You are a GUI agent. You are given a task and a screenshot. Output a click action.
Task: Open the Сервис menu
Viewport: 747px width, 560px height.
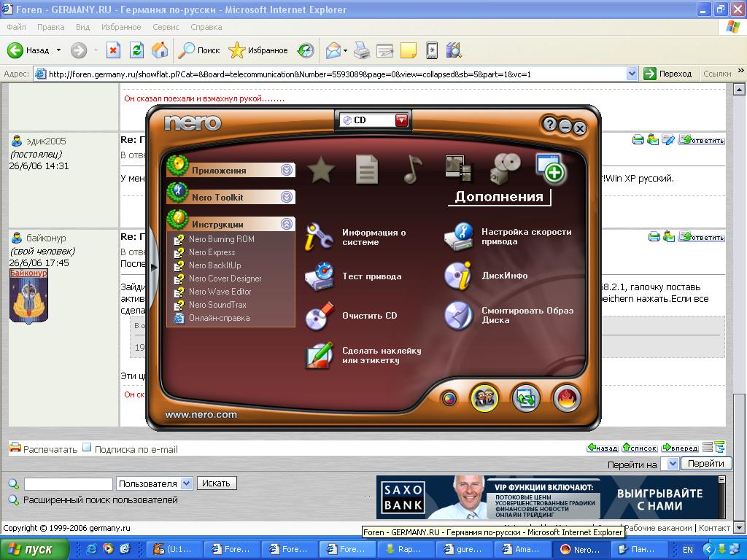pyautogui.click(x=166, y=27)
